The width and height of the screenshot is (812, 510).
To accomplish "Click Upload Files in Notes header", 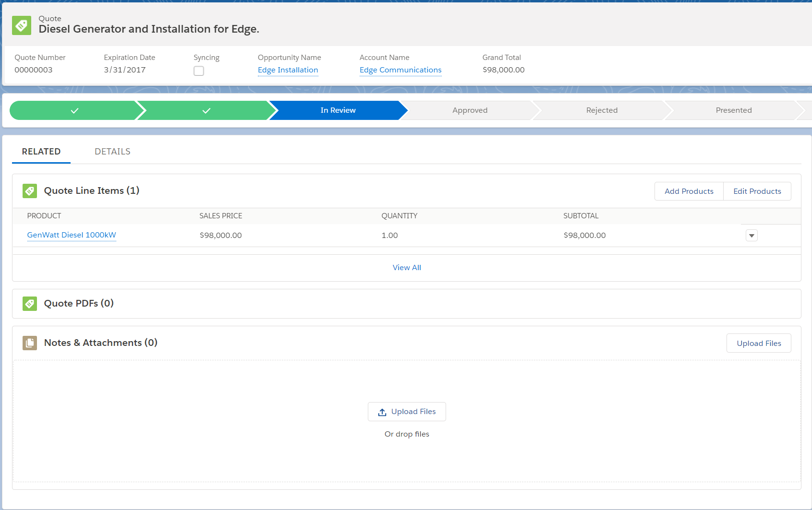I will tap(758, 344).
